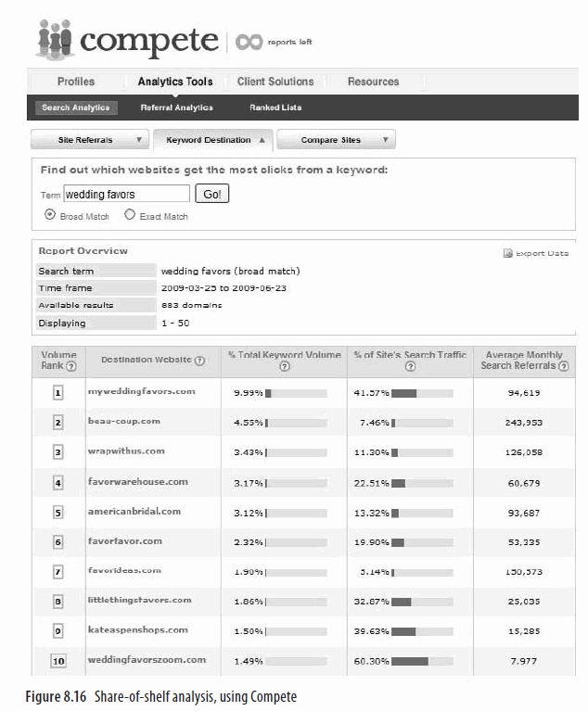Select the Broad Match radio button

pyautogui.click(x=49, y=214)
